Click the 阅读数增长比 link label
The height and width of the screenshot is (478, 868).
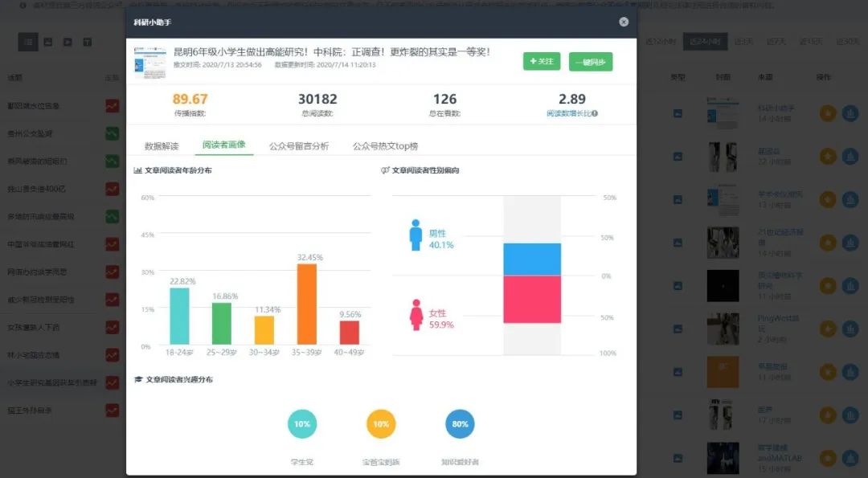click(568, 113)
